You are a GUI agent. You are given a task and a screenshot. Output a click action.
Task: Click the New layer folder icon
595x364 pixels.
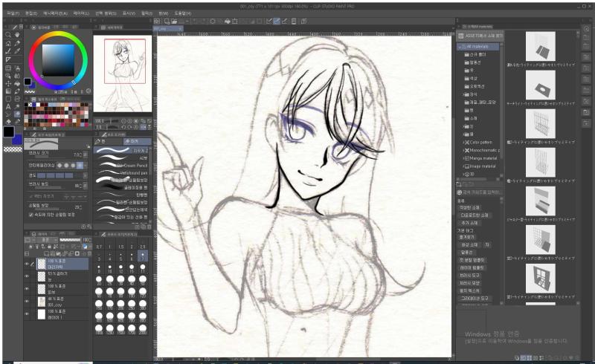(x=59, y=253)
